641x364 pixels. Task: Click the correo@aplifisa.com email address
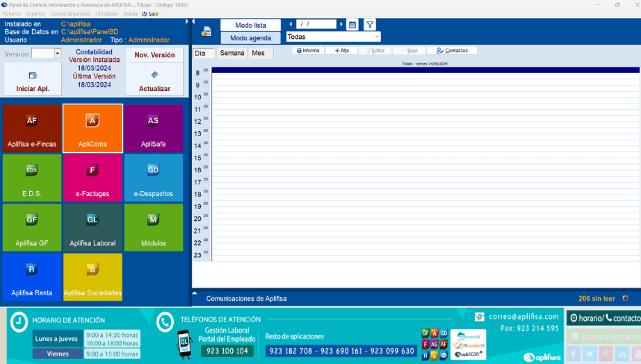click(524, 317)
